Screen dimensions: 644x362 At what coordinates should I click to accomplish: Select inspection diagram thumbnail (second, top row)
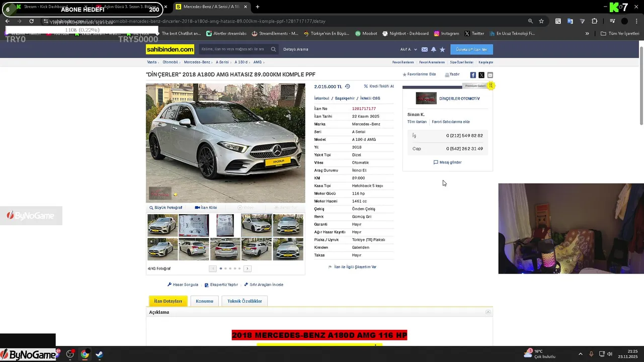click(194, 225)
